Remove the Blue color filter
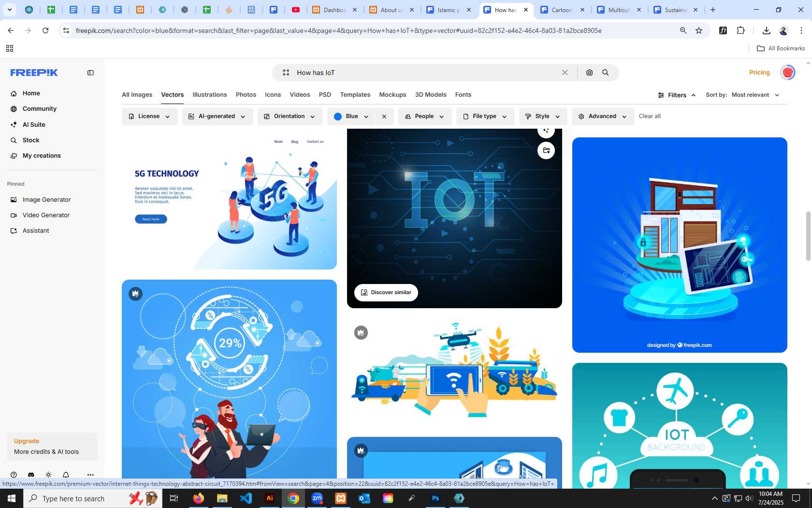The width and height of the screenshot is (812, 508). [384, 117]
